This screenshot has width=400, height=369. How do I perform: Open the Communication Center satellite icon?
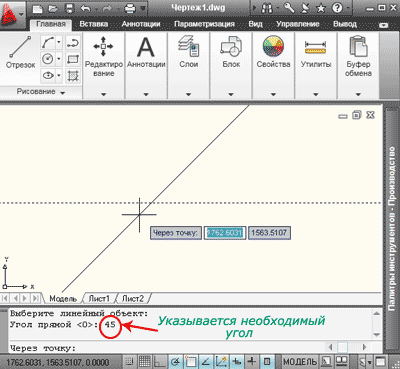pos(305,8)
